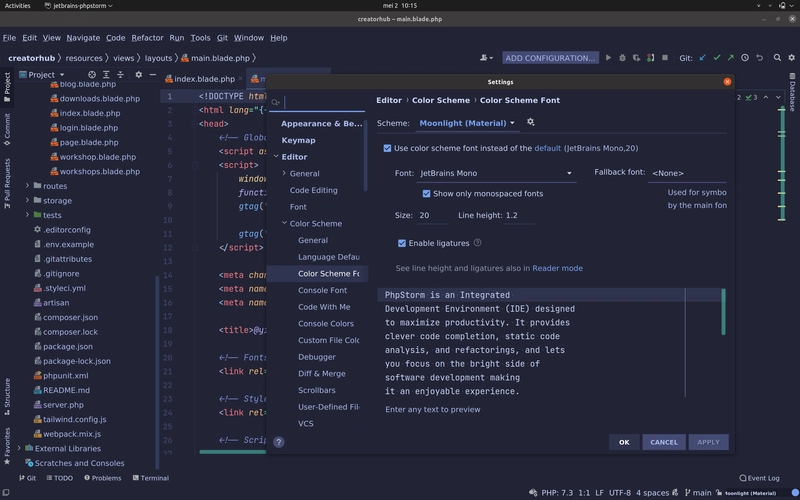Open the Pull Requests tool window

(x=7, y=183)
